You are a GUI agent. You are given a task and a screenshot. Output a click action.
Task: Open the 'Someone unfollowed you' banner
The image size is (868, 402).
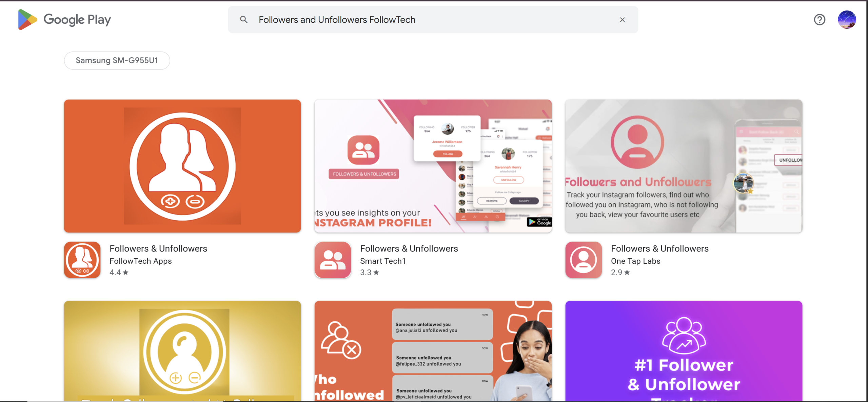coord(433,351)
